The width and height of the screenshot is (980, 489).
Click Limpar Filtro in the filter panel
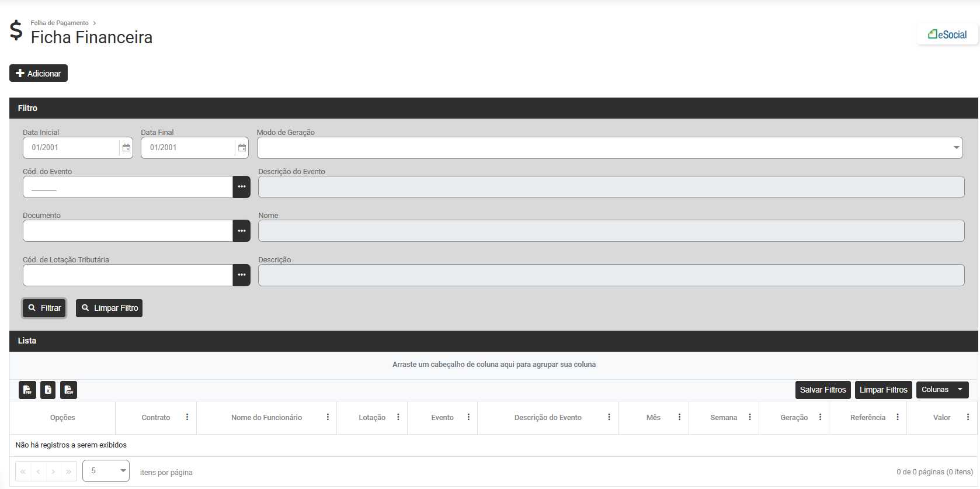coord(109,308)
